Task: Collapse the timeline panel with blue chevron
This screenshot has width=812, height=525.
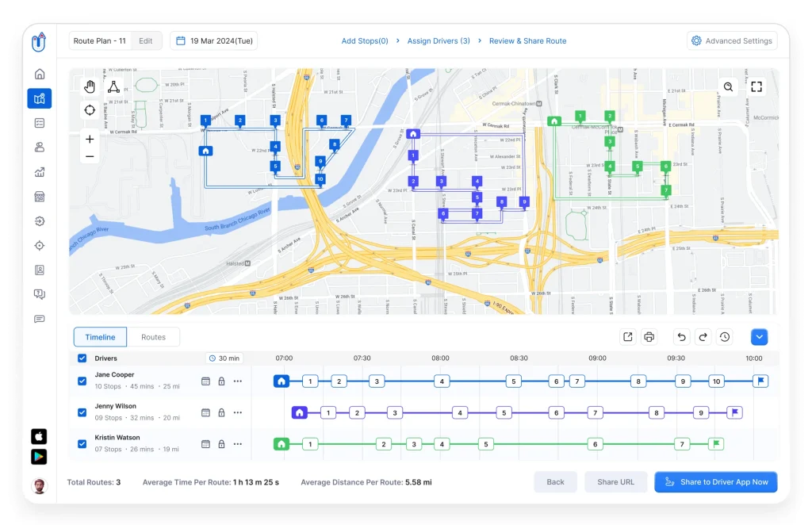Action: pos(759,337)
